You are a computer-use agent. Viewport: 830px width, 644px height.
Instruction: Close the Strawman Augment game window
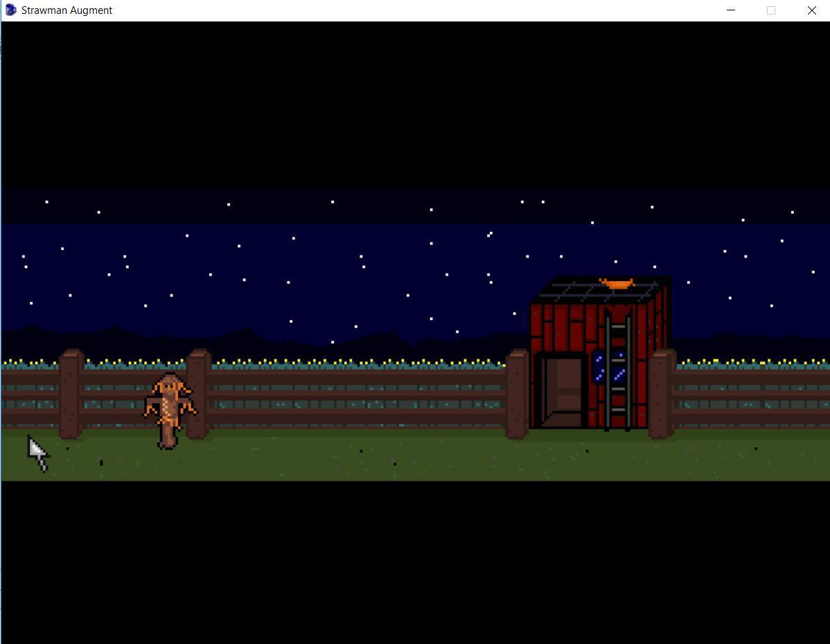(811, 10)
